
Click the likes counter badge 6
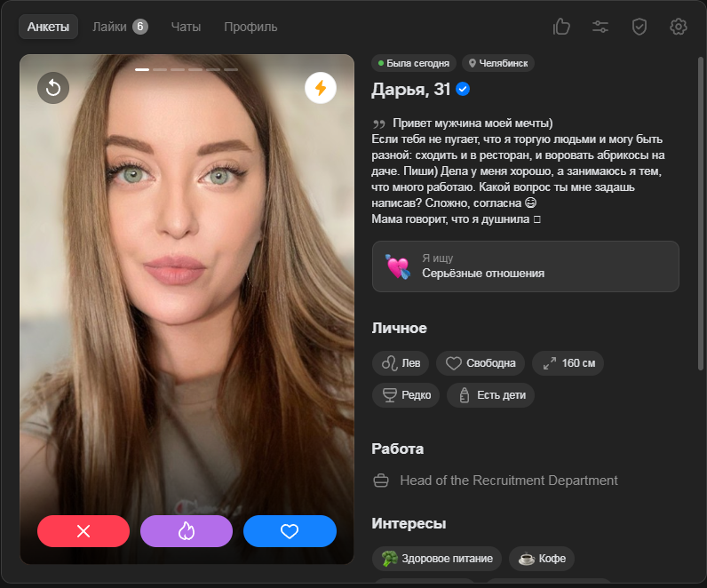coord(140,27)
